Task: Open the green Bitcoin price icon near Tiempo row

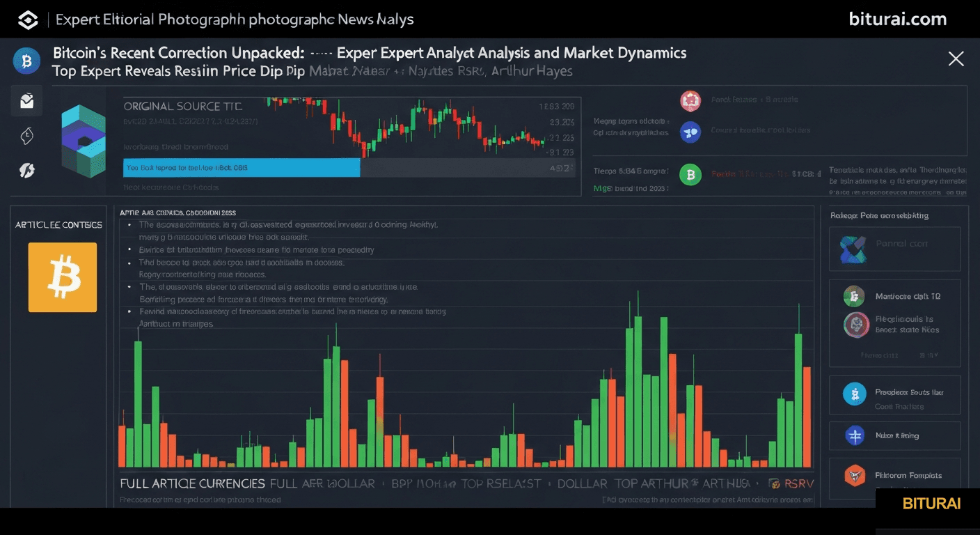Action: coord(690,176)
